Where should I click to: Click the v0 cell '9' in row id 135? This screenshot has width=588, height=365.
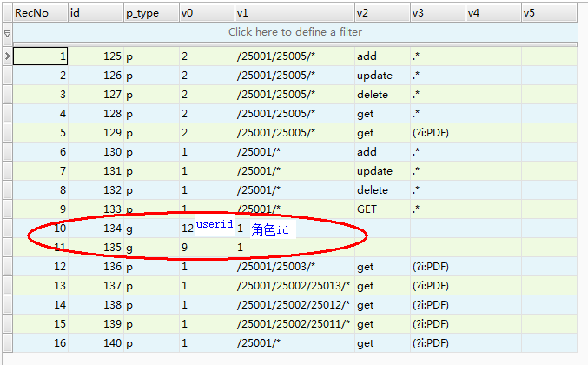[x=207, y=248]
